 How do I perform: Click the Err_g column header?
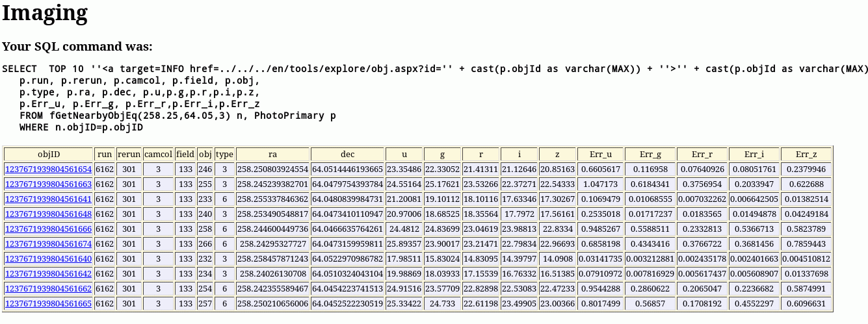(x=650, y=154)
